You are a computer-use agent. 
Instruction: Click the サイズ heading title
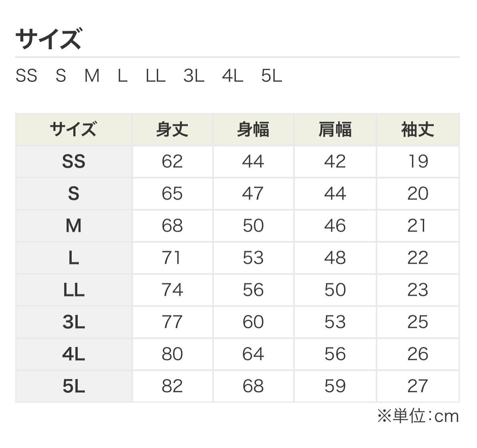[x=48, y=39]
